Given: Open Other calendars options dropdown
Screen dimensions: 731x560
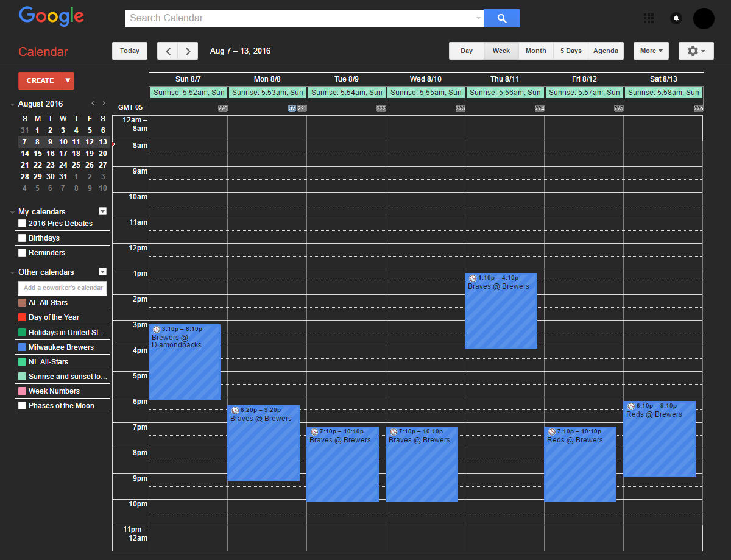Looking at the screenshot, I should (102, 272).
